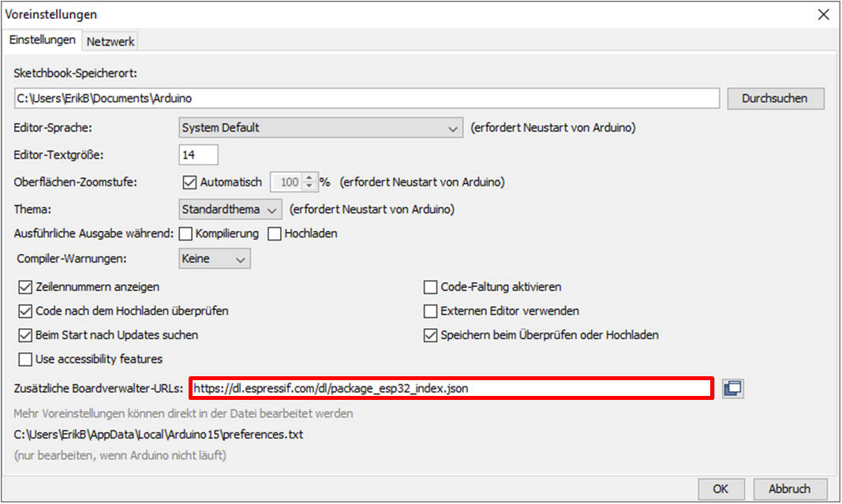842x504 pixels.
Task: Enable verbose output for Kompilierung
Action: coord(186,233)
